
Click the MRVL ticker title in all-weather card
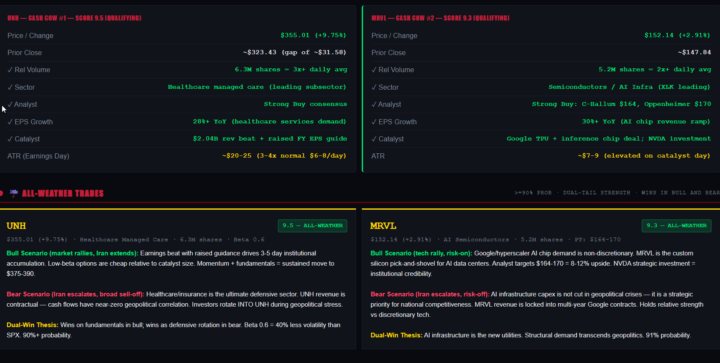[383, 226]
